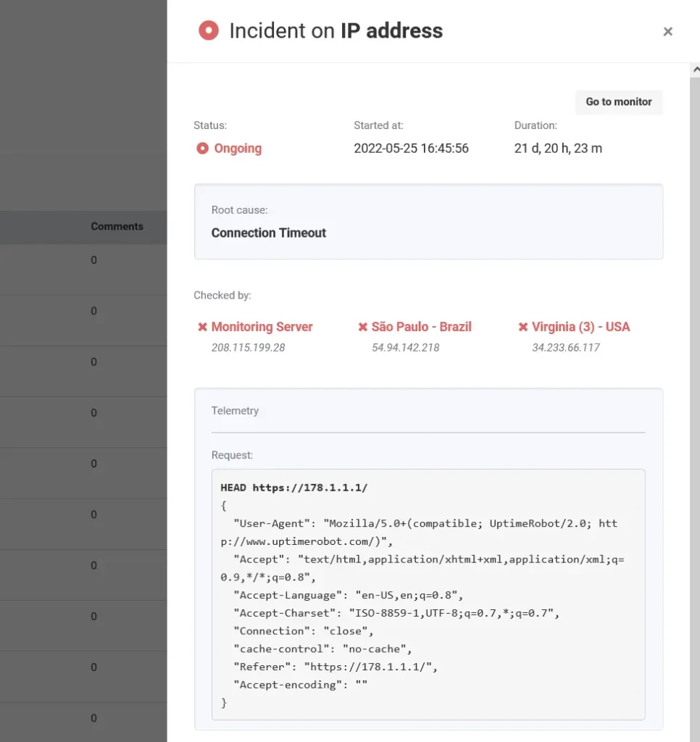
Task: Click the red X beside Virginia (3) - USA
Action: [x=523, y=328]
